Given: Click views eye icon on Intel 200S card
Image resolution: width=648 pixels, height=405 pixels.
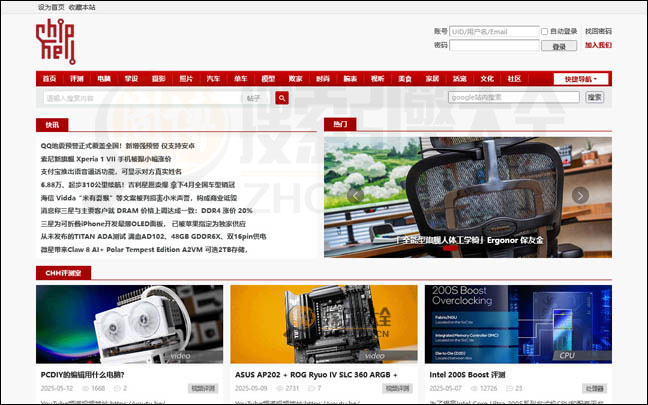Looking at the screenshot, I should 474,388.
